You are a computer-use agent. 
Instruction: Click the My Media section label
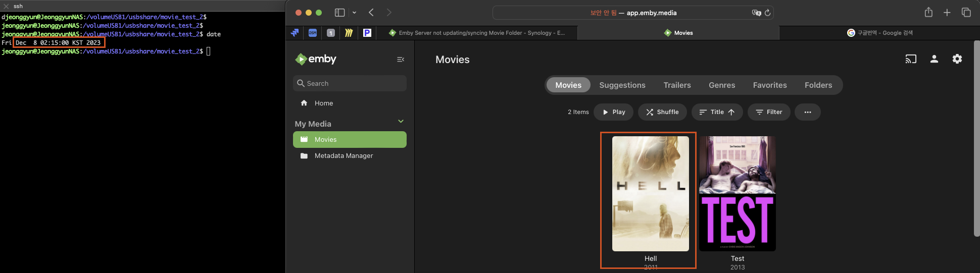pyautogui.click(x=313, y=124)
